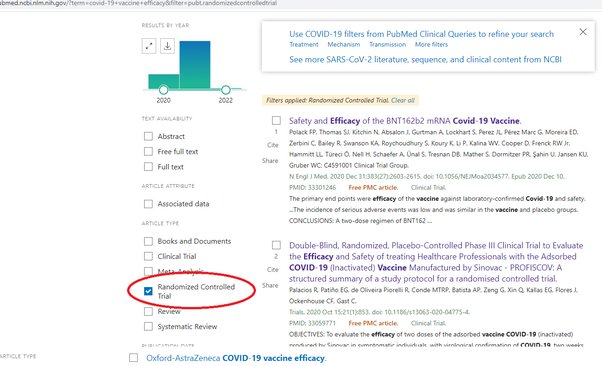This screenshot has height=366, width=602.
Task: Open More filters link in banner
Action: (431, 45)
